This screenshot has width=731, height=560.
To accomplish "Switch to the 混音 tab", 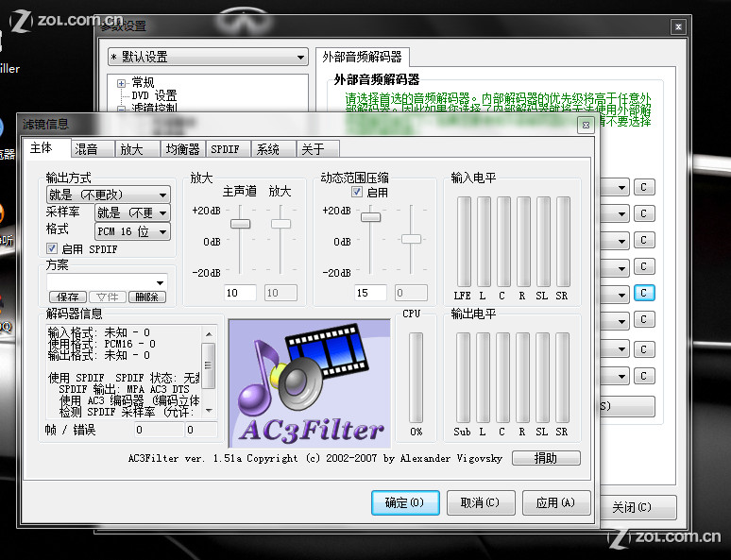I will (92, 149).
